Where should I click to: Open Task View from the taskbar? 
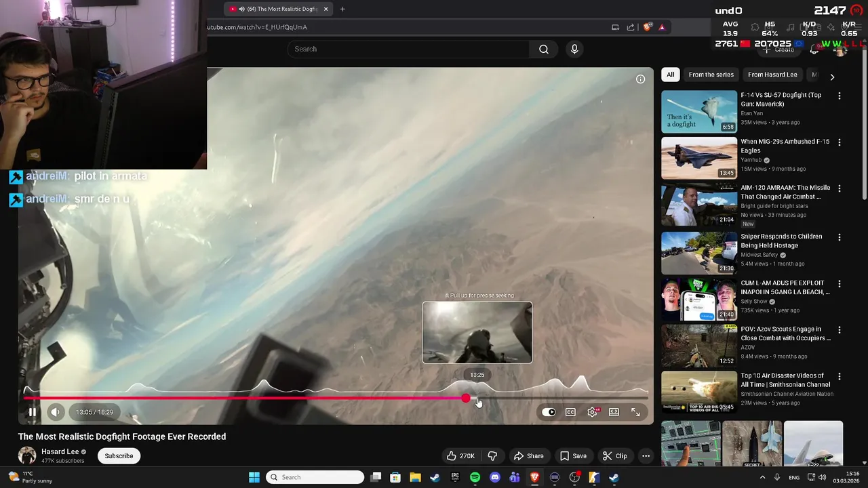click(x=376, y=477)
